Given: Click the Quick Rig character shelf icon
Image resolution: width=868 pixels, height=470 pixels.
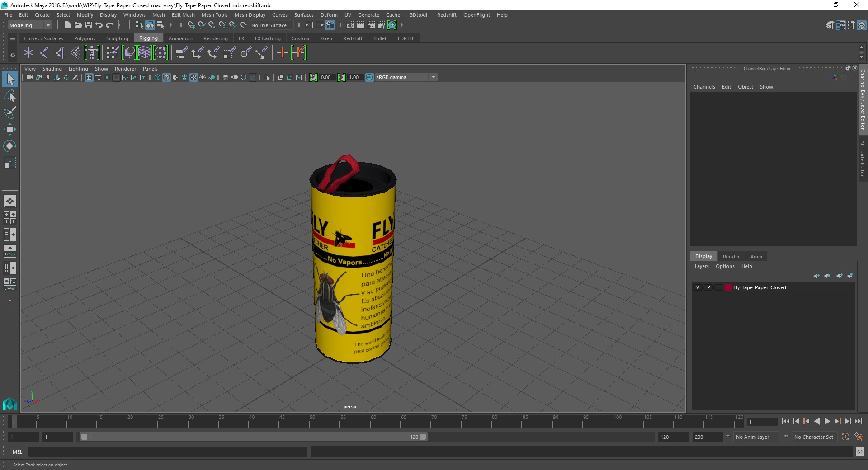Looking at the screenshot, I should pyautogui.click(x=92, y=53).
